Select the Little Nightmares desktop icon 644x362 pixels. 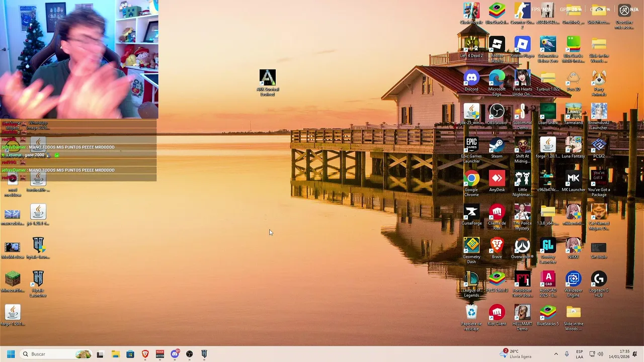point(522,184)
